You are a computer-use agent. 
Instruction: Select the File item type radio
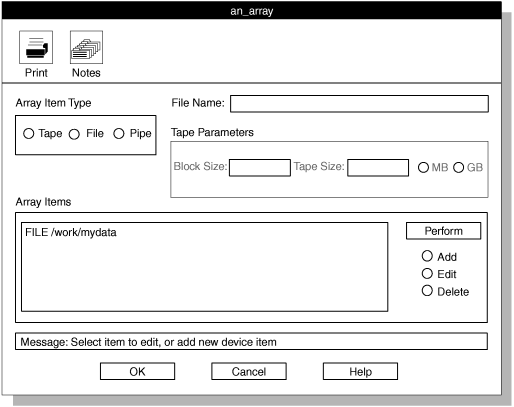74,134
